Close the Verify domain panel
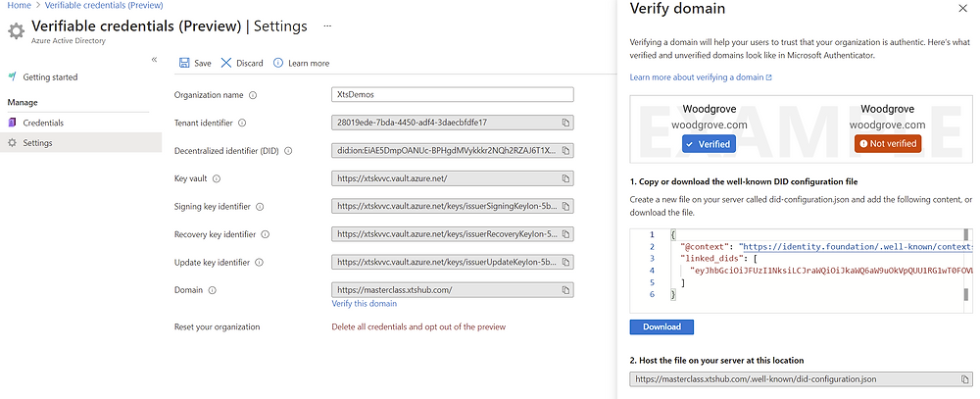Screen dimensions: 980x399 point(962,8)
